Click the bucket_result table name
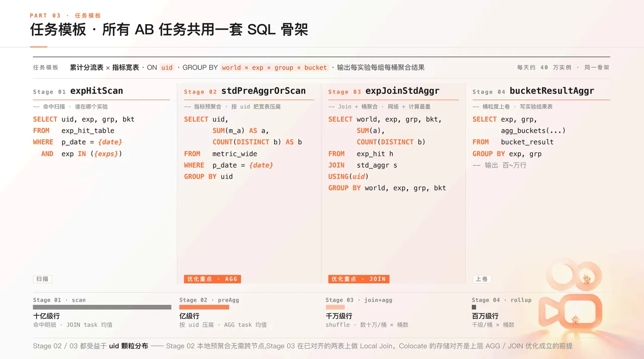Viewport: 644px width, 359px height. coord(527,142)
